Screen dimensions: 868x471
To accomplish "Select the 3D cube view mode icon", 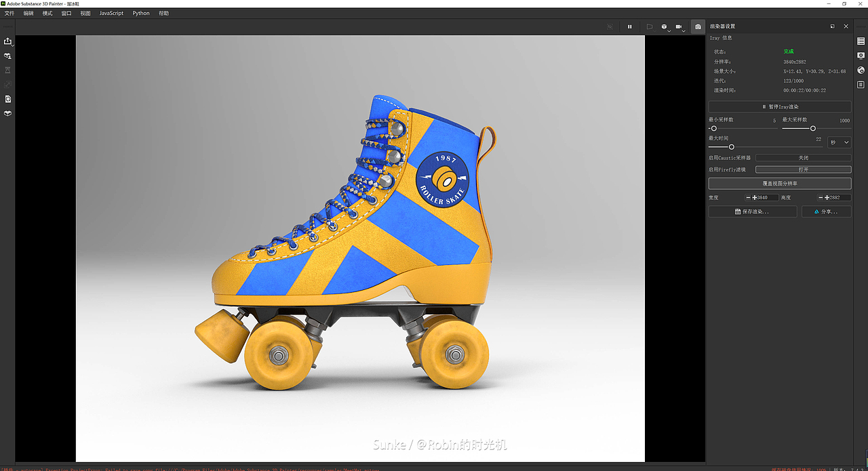I will (664, 26).
